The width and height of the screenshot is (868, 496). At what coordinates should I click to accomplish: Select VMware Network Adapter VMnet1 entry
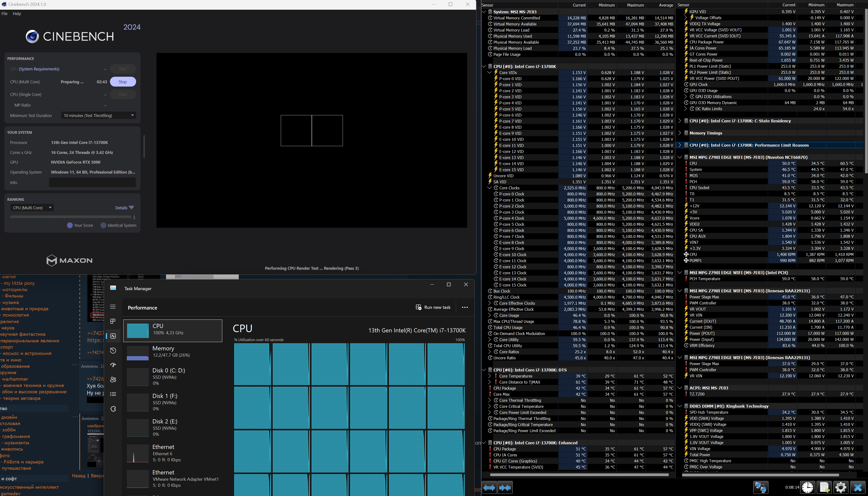point(173,479)
